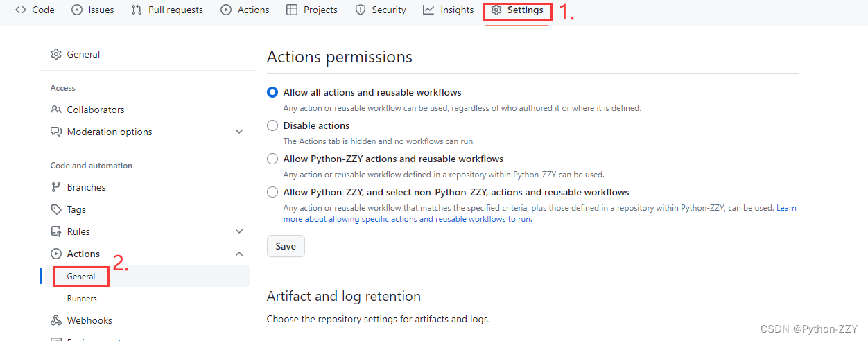Viewport: 868px width, 341px height.
Task: Open the Security tab
Action: 380,10
